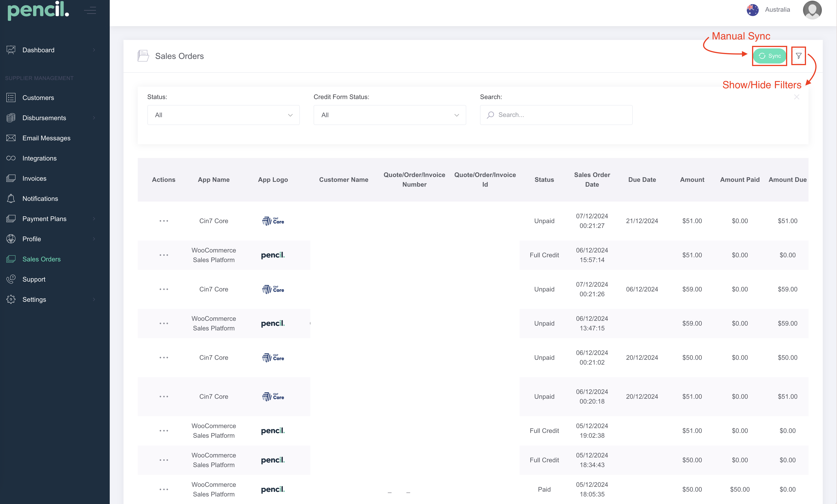Open actions menu for first Cin7 order
837x504 pixels.
[164, 221]
